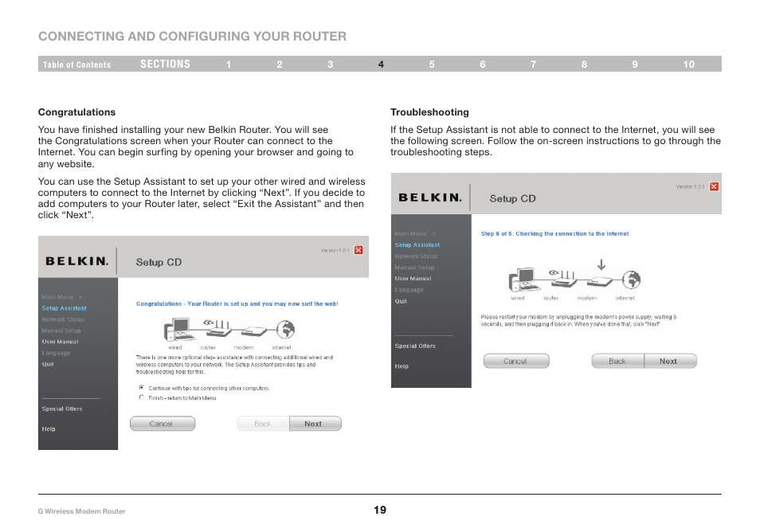Go to section 2

pyautogui.click(x=280, y=65)
